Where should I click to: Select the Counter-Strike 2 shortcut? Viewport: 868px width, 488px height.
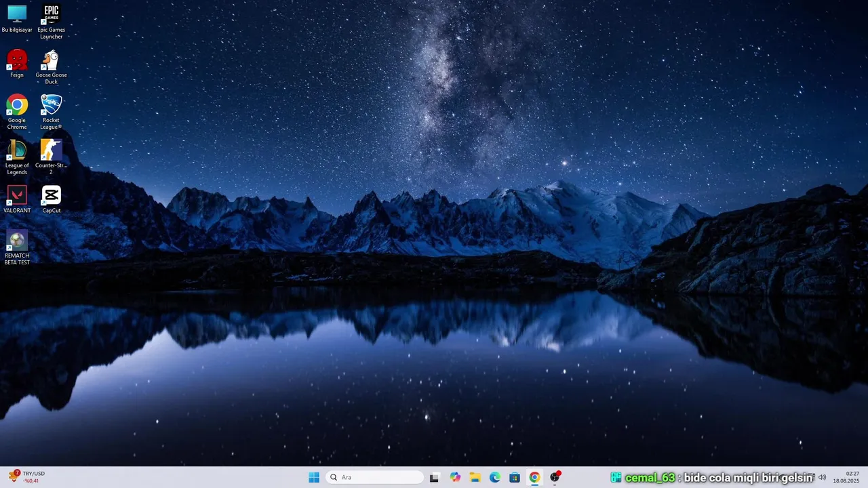(51, 157)
